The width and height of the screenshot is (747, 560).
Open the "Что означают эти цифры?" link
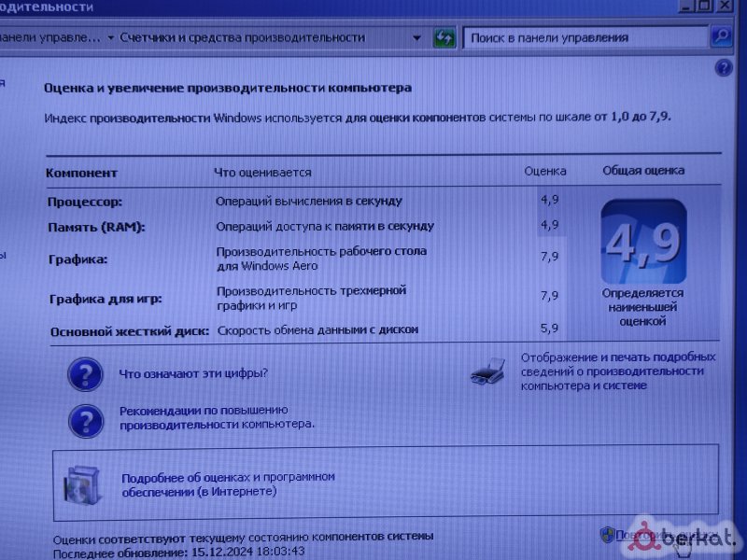(x=193, y=373)
